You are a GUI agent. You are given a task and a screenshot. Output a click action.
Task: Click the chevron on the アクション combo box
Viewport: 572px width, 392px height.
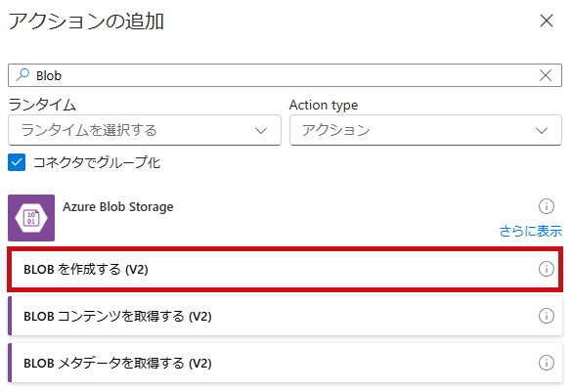pos(542,131)
